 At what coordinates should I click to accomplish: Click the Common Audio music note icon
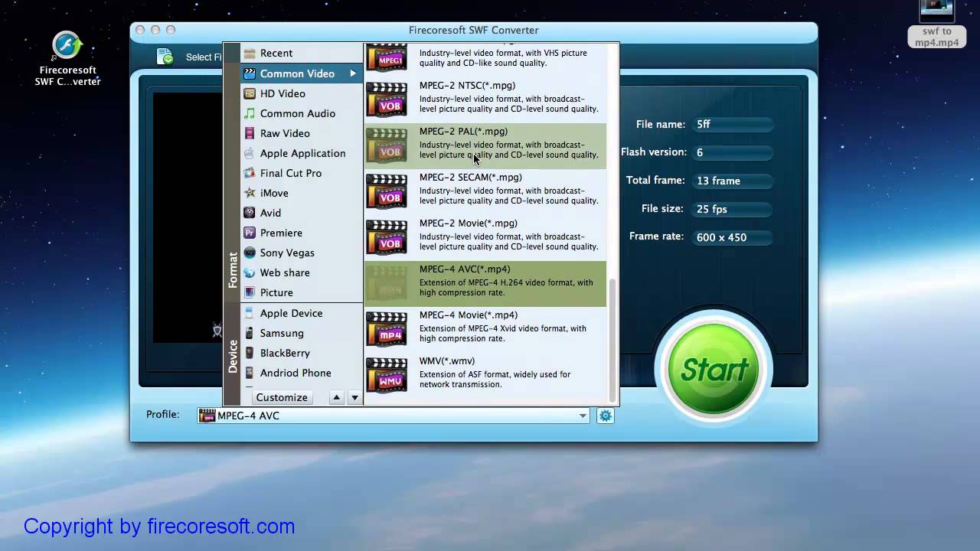pyautogui.click(x=250, y=113)
